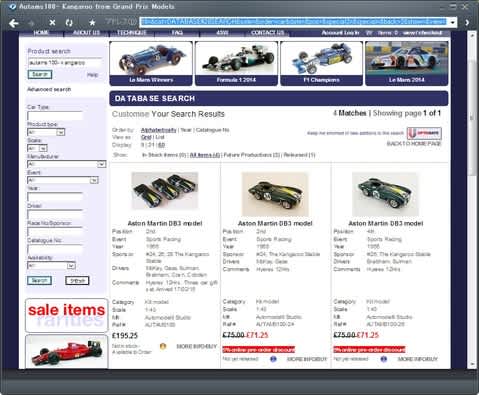Viewport: 479px width, 395px height.
Task: Click the Year input field
Action: click(55, 197)
